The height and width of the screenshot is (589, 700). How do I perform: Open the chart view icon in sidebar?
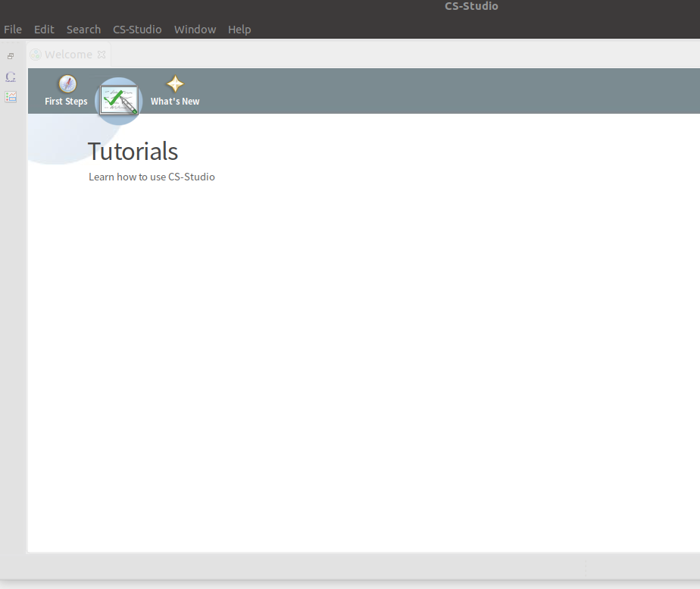[x=11, y=96]
